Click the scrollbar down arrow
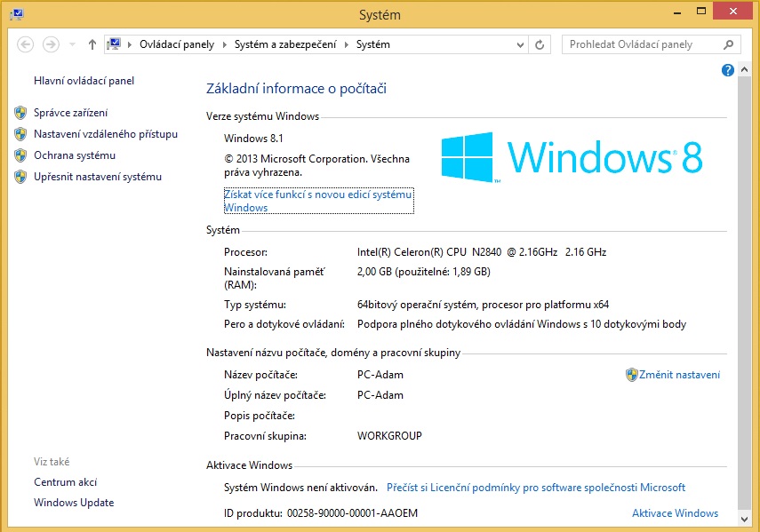 [745, 520]
